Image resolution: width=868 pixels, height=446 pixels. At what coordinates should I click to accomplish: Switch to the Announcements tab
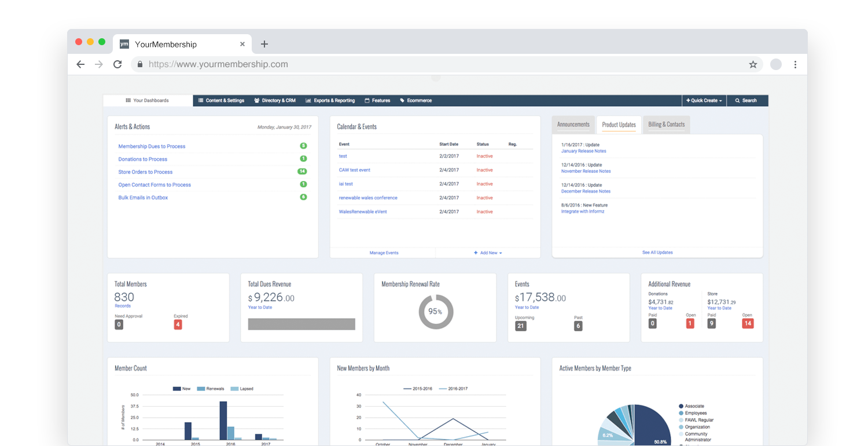pos(573,125)
